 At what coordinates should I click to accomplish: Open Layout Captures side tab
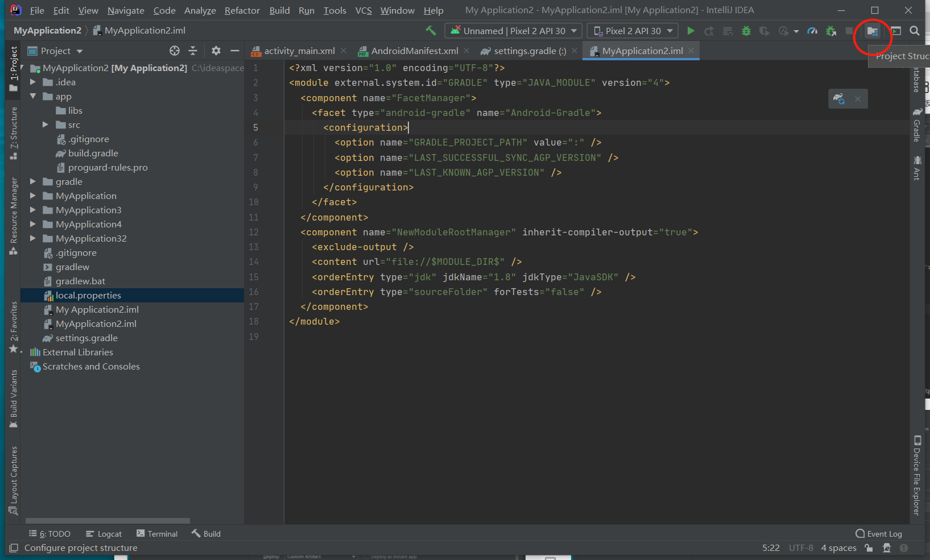14,480
